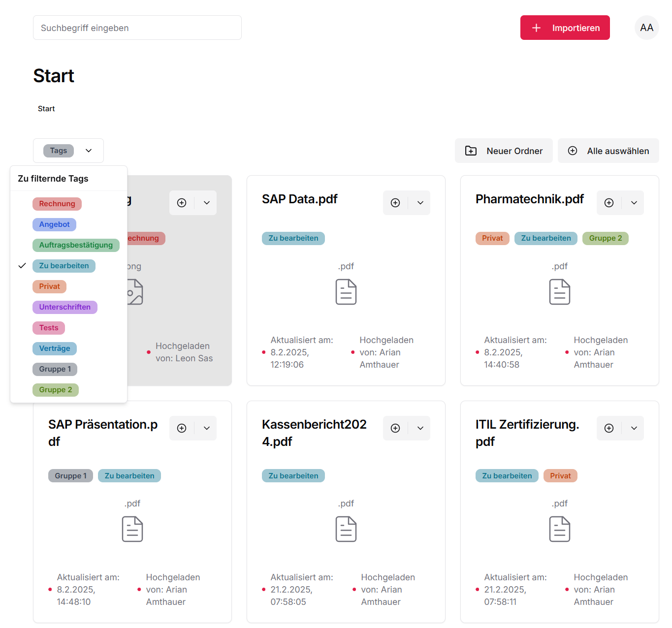Viewport: 672px width, 628px height.
Task: Open options chevron for Pharmatechnik.pdf
Action: (634, 203)
